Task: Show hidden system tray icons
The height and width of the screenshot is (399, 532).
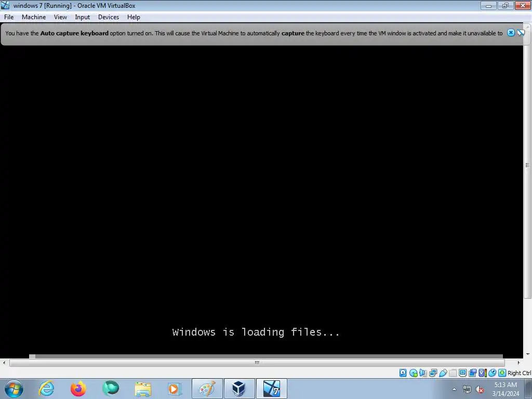Action: coord(454,389)
